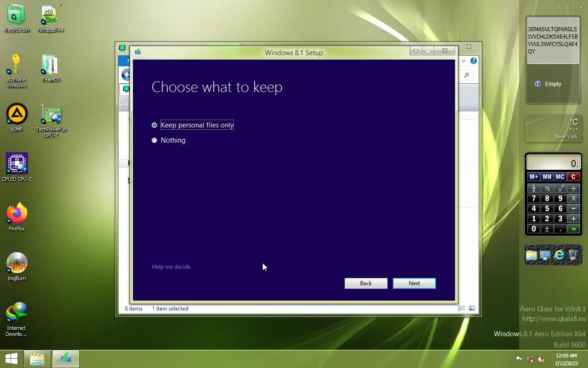Click calculator digit 9 key
The image size is (588, 368).
pyautogui.click(x=560, y=198)
